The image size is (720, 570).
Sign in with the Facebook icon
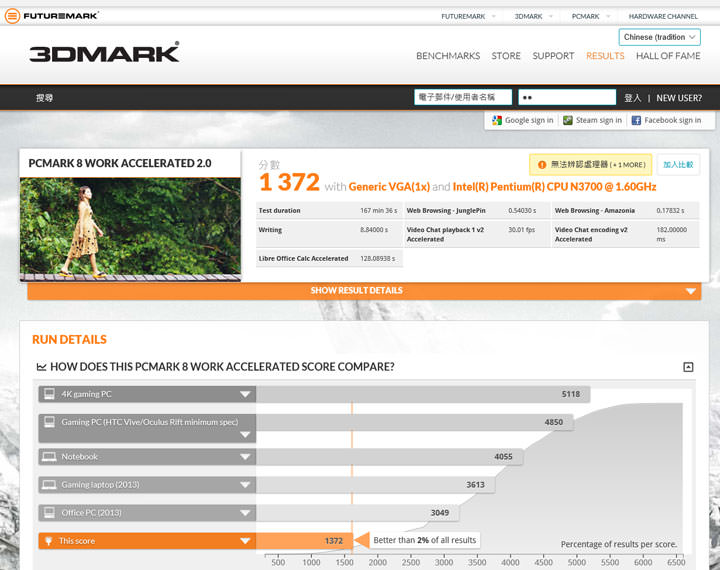click(x=636, y=120)
